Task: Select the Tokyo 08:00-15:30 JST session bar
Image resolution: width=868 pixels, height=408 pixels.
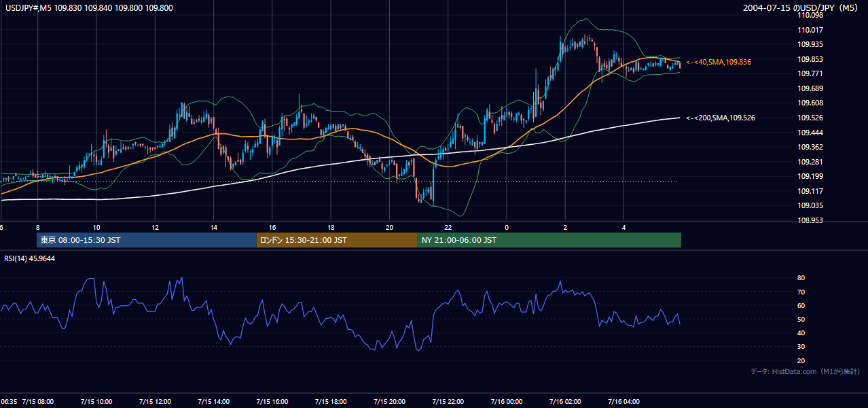Action: [x=147, y=240]
